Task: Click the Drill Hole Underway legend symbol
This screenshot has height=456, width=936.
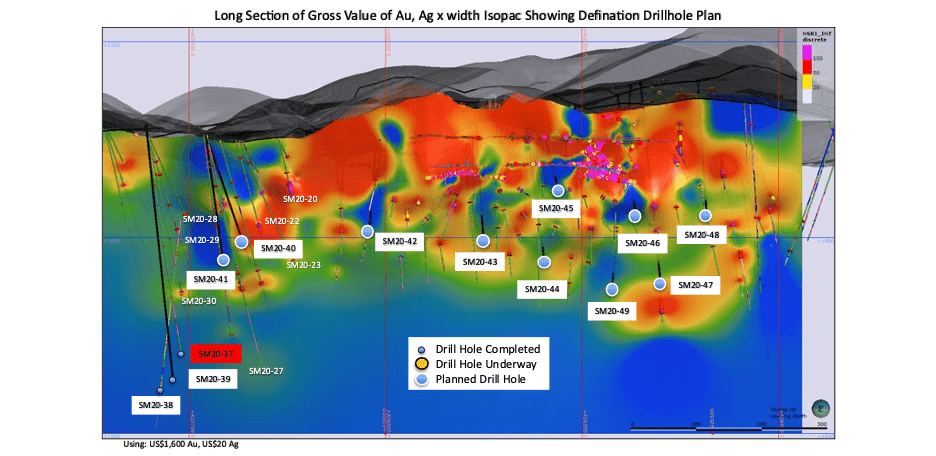Action: pos(421,363)
